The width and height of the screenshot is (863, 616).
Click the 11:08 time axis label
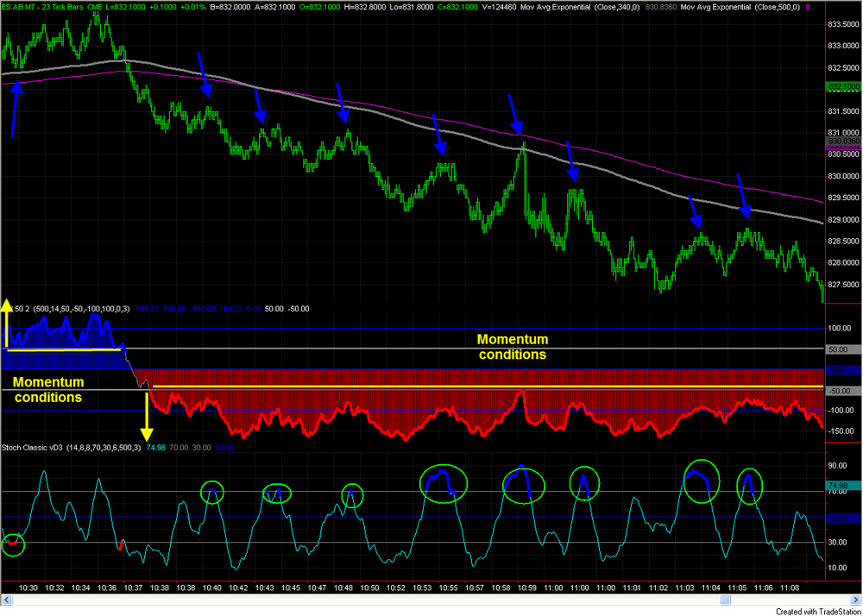tap(790, 588)
